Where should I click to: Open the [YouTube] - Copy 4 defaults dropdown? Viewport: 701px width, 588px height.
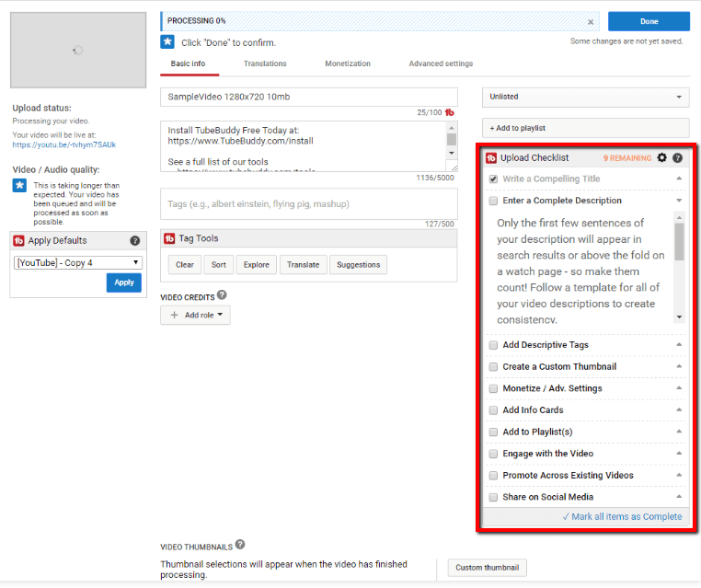coord(78,263)
